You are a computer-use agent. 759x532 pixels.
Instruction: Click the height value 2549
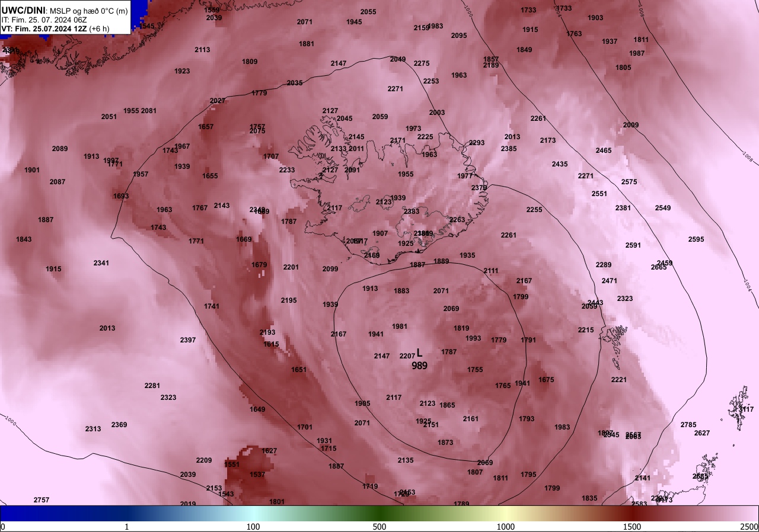663,208
